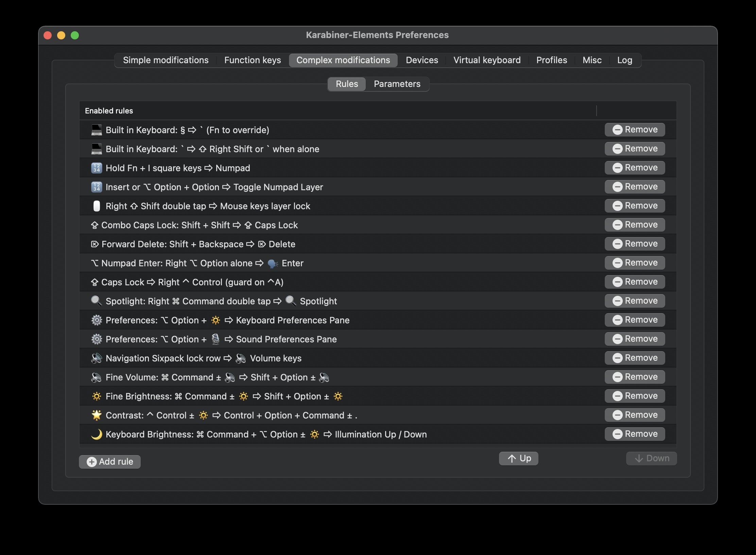
Task: Go to the Virtual keyboard tab
Action: click(487, 60)
